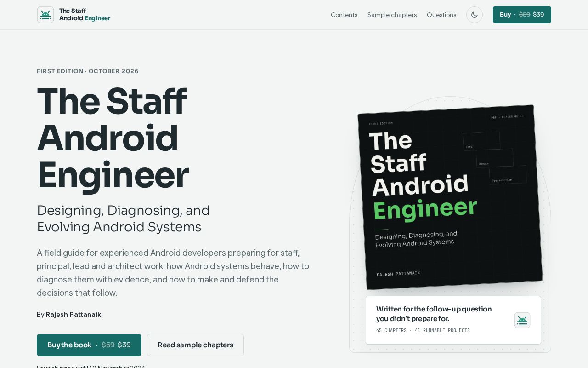The width and height of the screenshot is (588, 368).
Task: Click subtitle 'Designing, Diagnosing, and Evolving Android Systems'
Action: [x=123, y=218]
